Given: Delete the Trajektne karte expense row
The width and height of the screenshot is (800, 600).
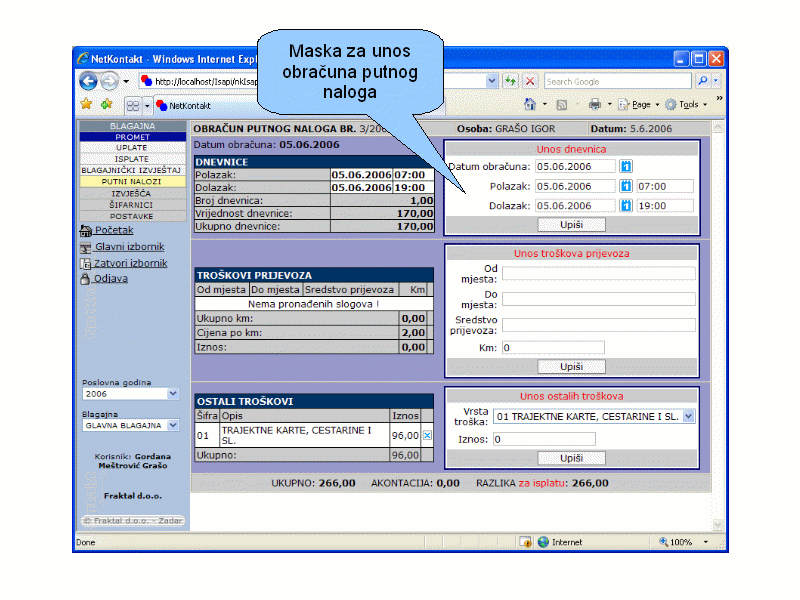Looking at the screenshot, I should click(427, 435).
